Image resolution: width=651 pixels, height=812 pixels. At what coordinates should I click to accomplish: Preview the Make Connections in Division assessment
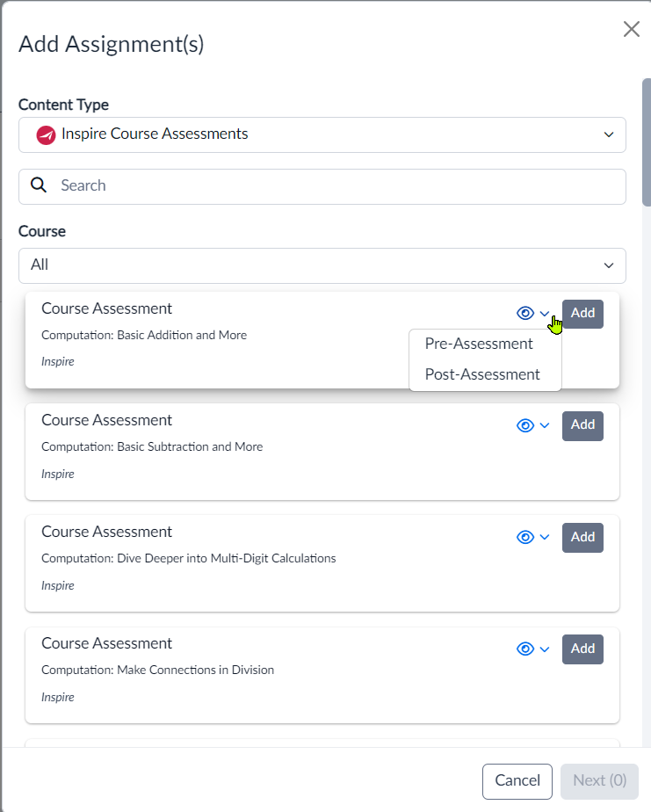(x=525, y=649)
